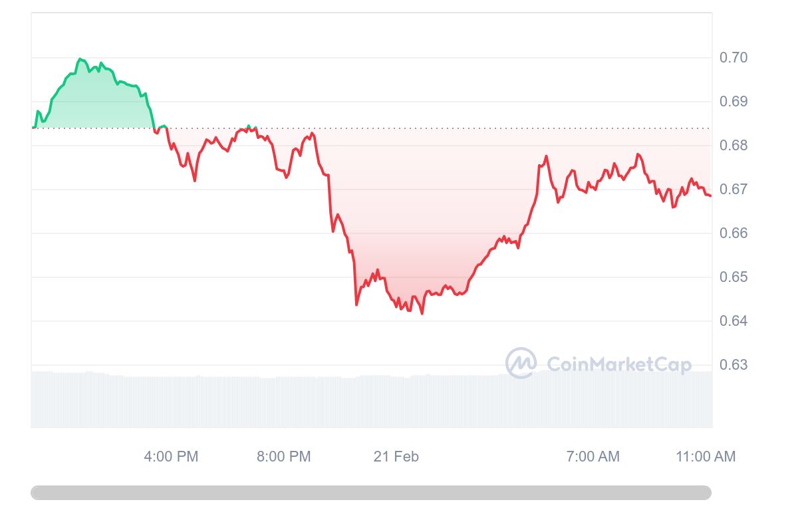Click the 21 Feb date axis label
Viewport: 798px width, 532px height.
coord(396,457)
